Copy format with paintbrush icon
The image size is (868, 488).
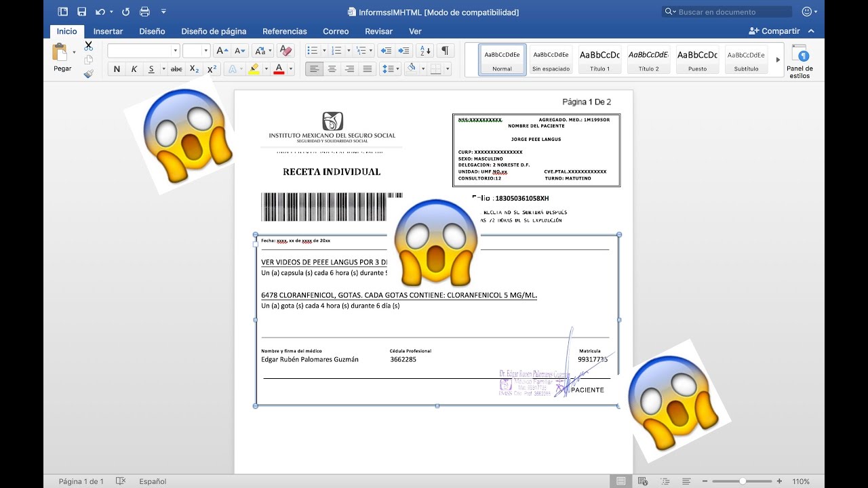pos(88,74)
